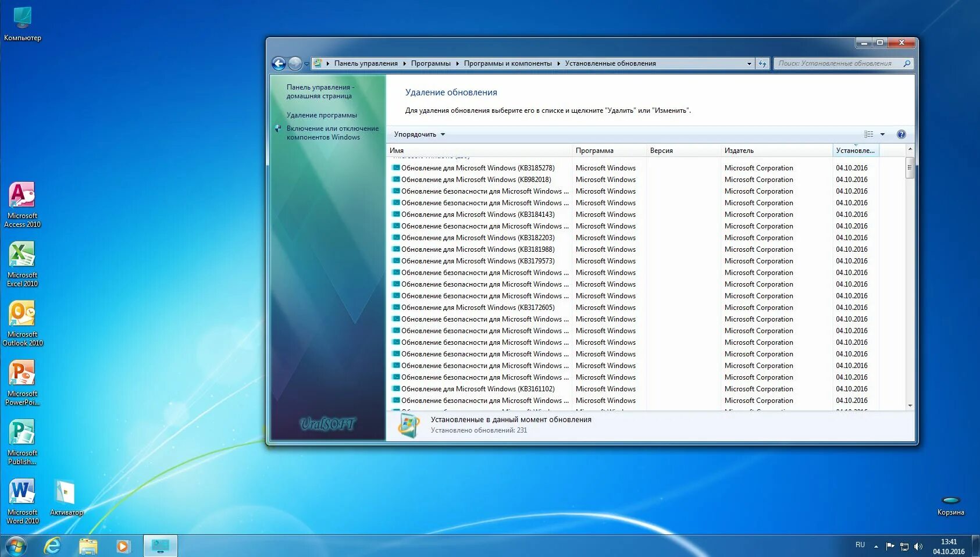Expand the arrow after Программы и компоненты breadcrumb
This screenshot has width=980, height=557.
558,63
